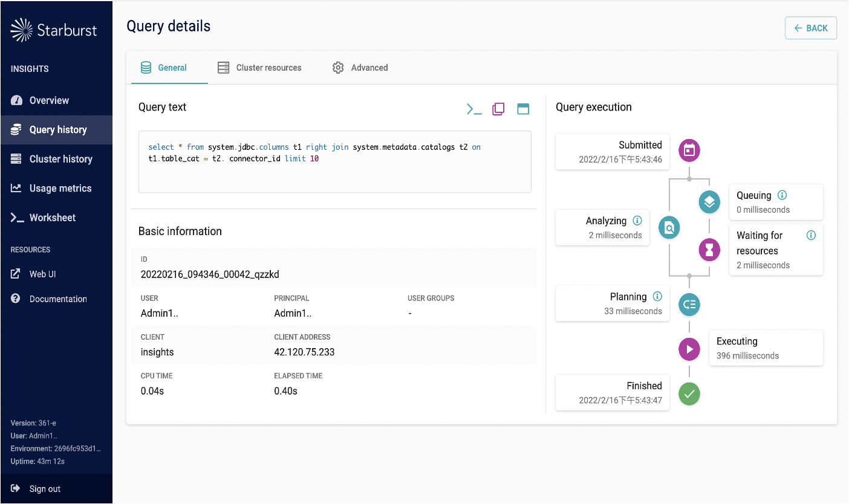Click the Waiting for resources info icon
Screen dimensions: 849x504
(x=812, y=235)
